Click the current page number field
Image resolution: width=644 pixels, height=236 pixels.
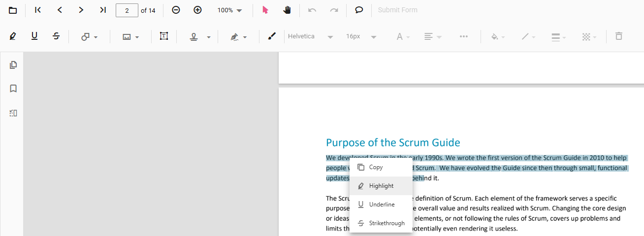[127, 10]
